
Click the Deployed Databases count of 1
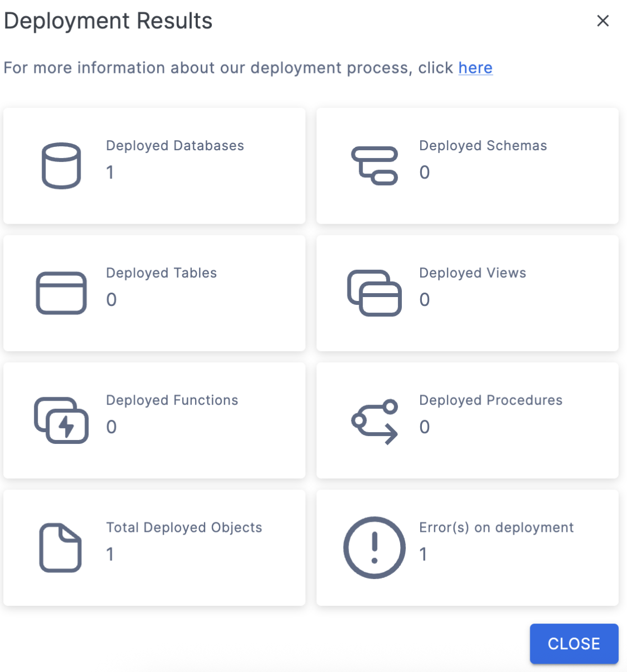[110, 173]
